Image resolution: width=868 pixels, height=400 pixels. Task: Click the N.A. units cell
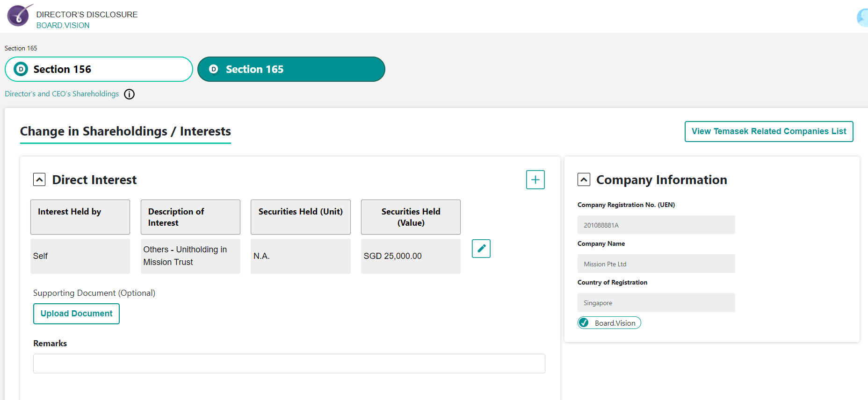coord(301,256)
